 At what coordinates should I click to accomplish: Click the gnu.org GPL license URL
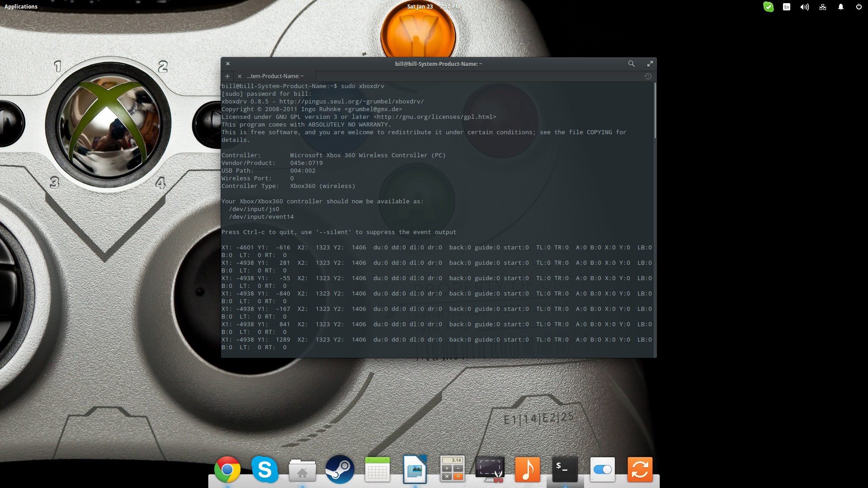[434, 117]
